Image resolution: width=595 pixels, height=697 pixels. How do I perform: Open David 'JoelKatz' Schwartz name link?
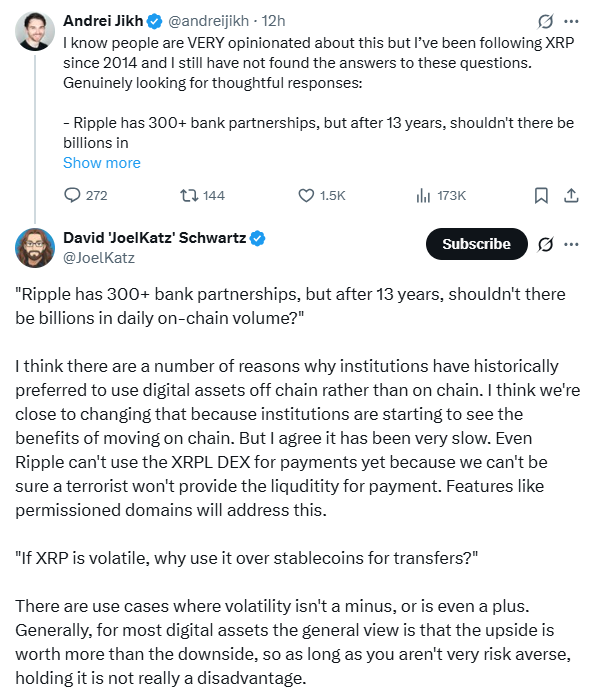click(x=155, y=238)
